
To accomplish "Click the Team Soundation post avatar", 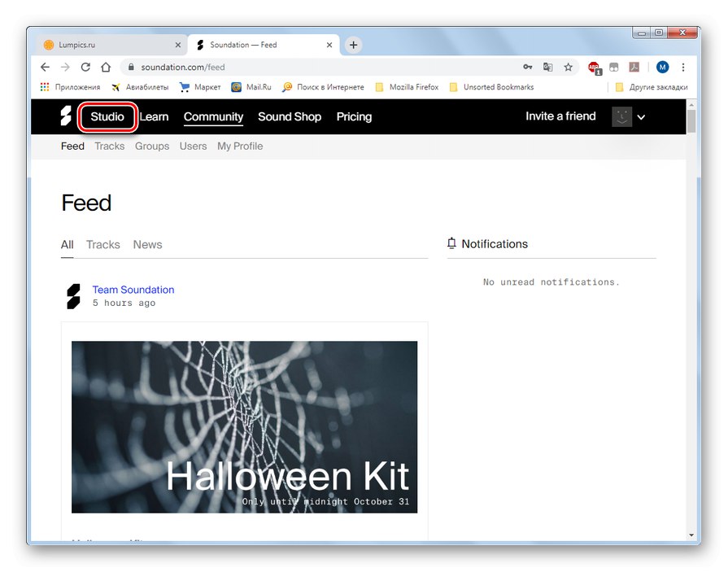I will [x=73, y=296].
